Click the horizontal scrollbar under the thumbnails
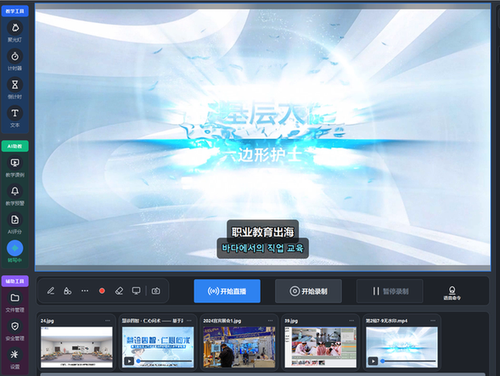This screenshot has height=376, width=500. [x=263, y=374]
